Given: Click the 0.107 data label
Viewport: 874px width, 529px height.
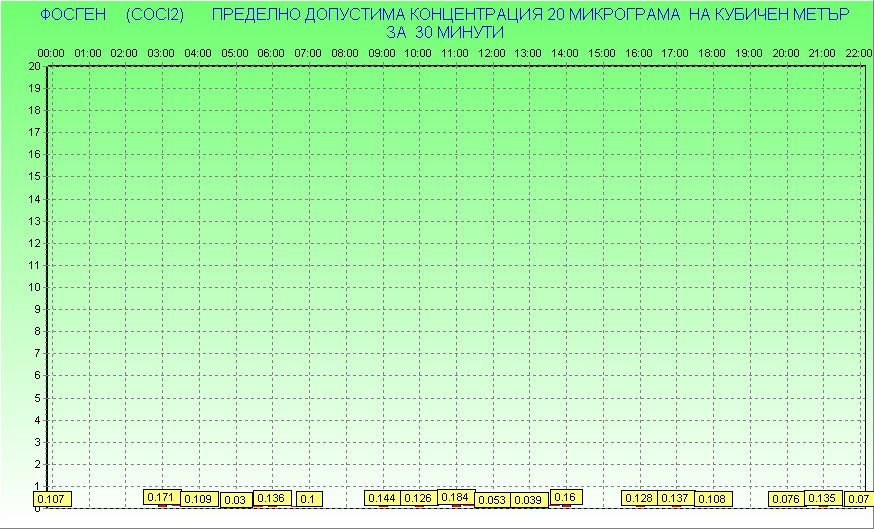Looking at the screenshot, I should pos(52,499).
